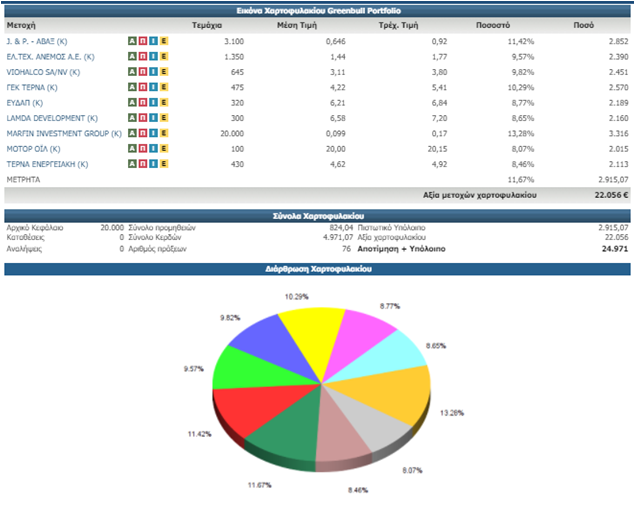Click the Ποσοστό column header
The height and width of the screenshot is (513, 635).
pos(493,25)
